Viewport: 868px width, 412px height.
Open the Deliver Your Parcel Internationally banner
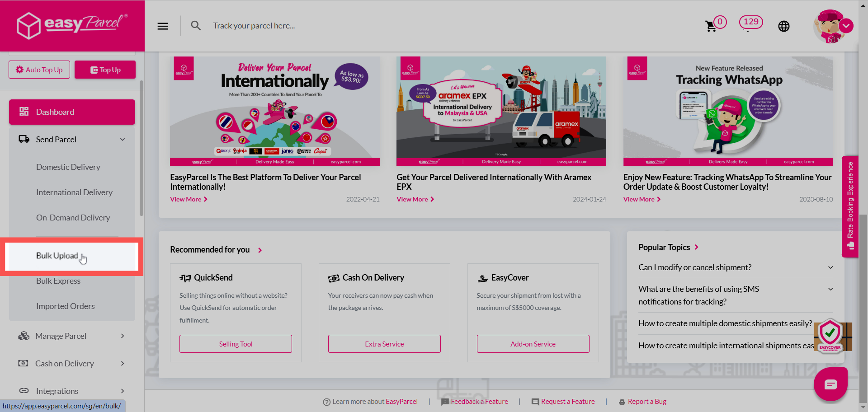275,111
